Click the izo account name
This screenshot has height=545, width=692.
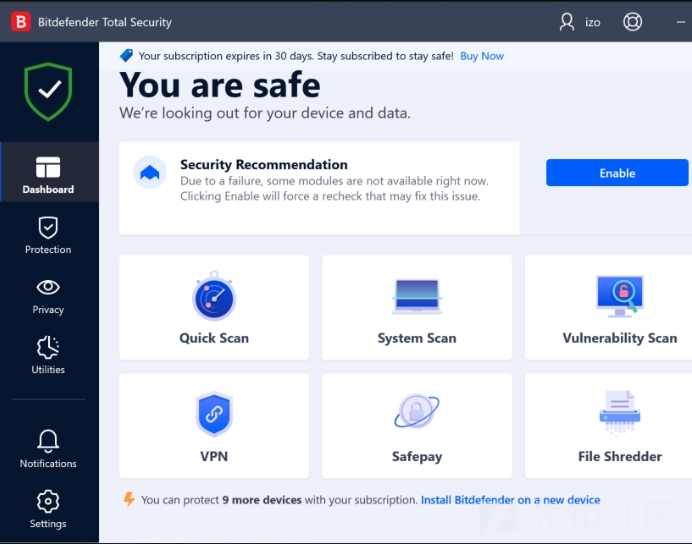coord(593,23)
